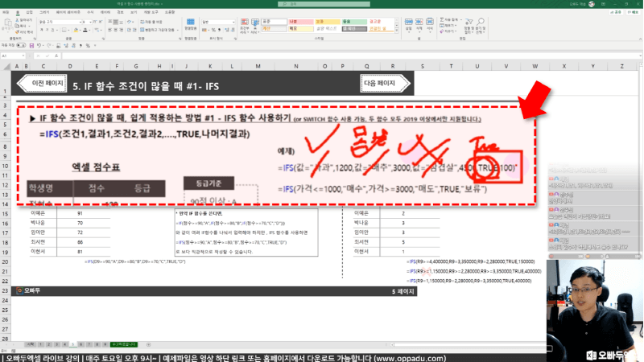Switch to the Page Layout ribbon tab
The width and height of the screenshot is (644, 362).
pyautogui.click(x=68, y=12)
